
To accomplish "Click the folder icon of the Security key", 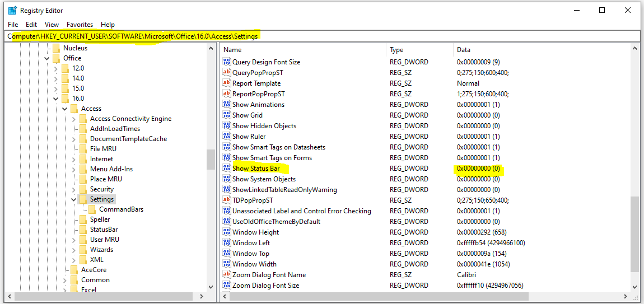I will [83, 189].
